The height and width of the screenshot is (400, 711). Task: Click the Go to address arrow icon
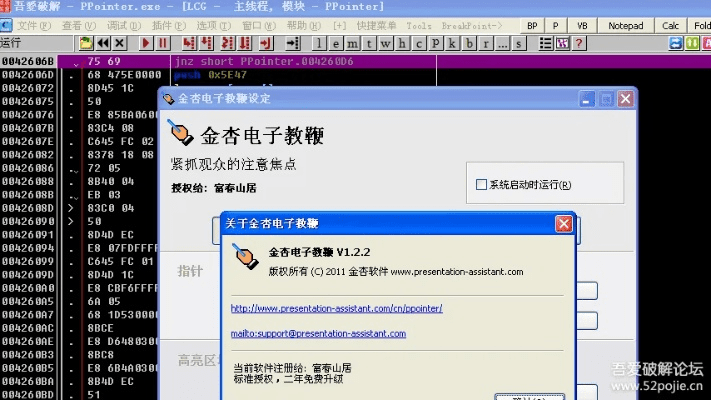pos(293,43)
